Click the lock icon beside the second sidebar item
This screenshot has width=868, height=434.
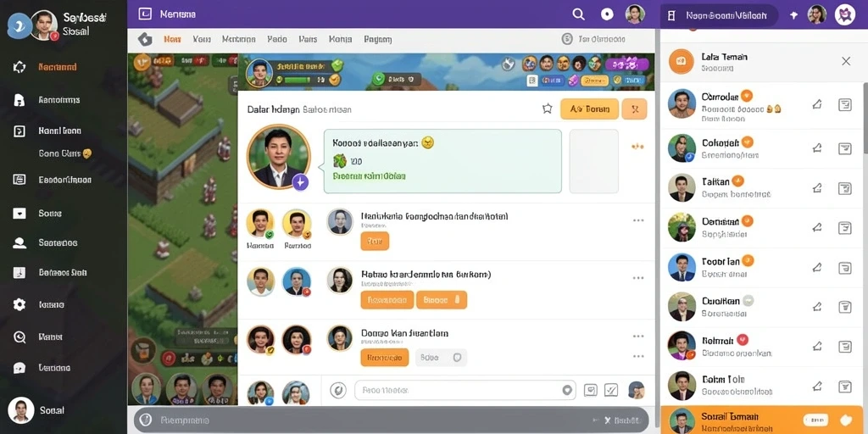(x=19, y=100)
